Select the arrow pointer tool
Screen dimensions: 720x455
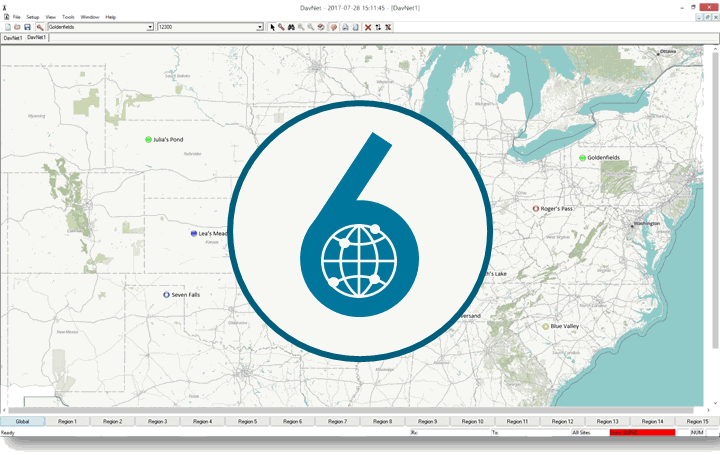tap(272, 28)
